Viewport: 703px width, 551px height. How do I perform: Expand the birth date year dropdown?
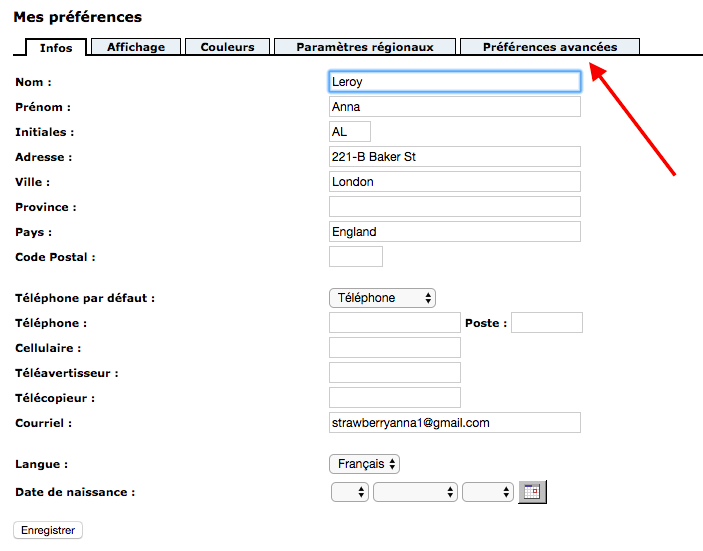pos(488,492)
